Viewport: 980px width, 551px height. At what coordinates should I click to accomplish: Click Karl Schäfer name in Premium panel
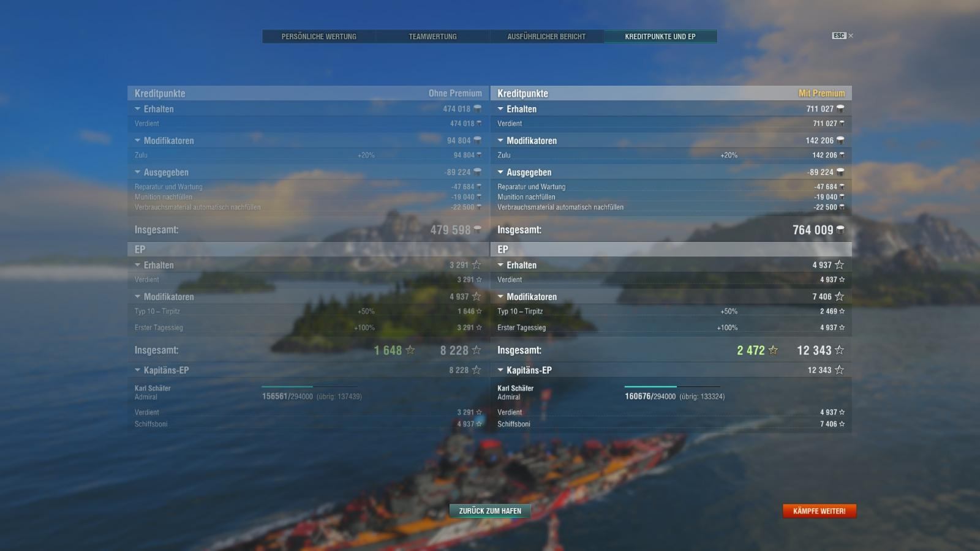[x=515, y=388]
